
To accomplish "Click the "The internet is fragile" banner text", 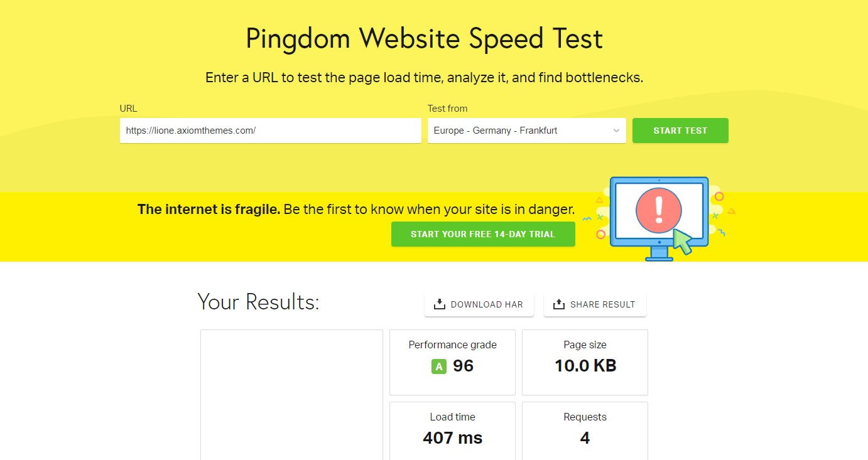I will (356, 209).
